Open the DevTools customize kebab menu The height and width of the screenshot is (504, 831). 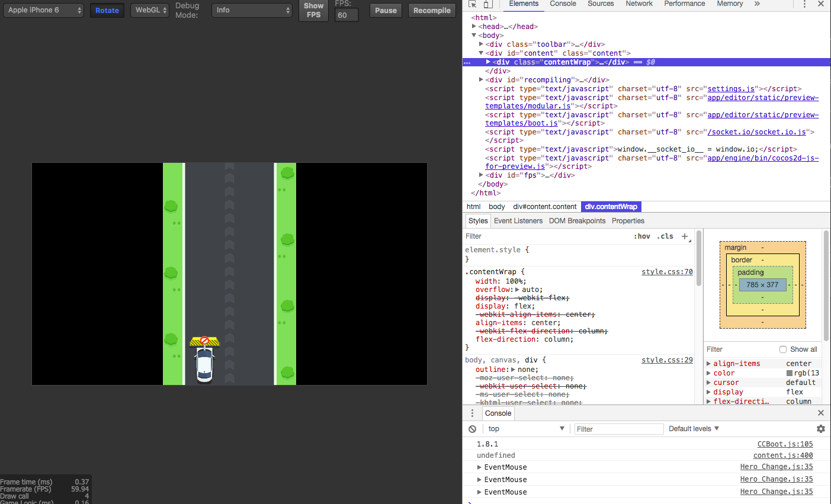coord(804,4)
